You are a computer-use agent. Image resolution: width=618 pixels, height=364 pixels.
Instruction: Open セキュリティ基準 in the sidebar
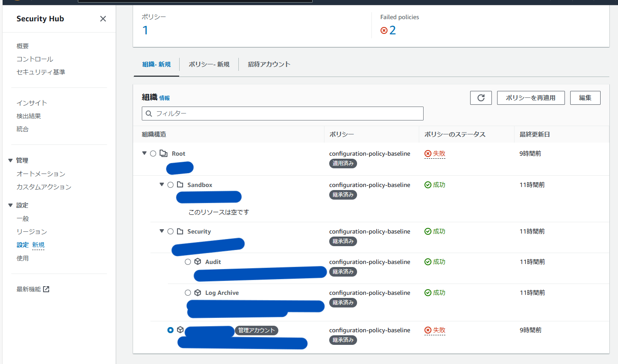(41, 72)
